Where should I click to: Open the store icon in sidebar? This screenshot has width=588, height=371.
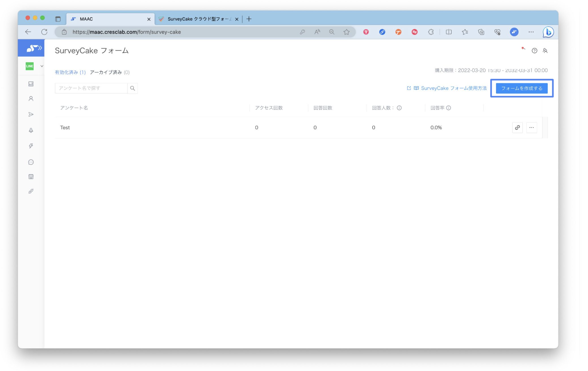tap(31, 177)
